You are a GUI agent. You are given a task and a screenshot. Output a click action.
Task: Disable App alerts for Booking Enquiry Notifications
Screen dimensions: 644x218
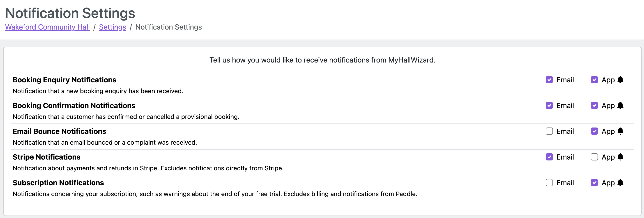(x=594, y=80)
